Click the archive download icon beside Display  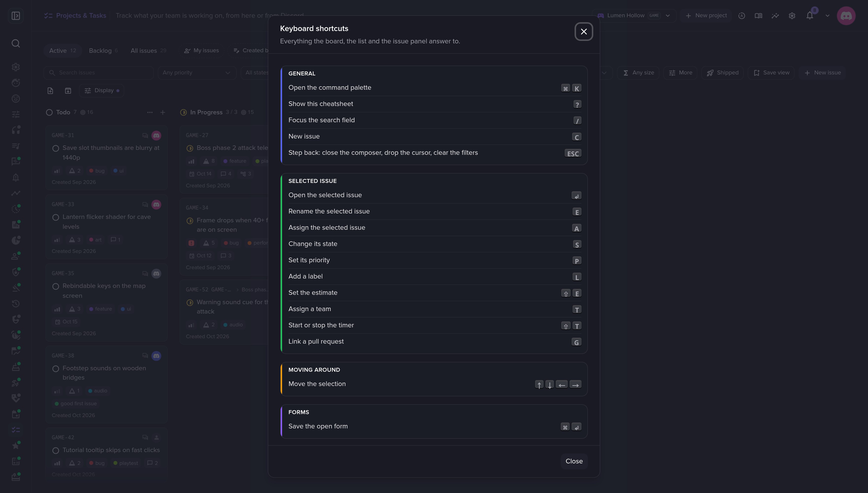tap(68, 90)
